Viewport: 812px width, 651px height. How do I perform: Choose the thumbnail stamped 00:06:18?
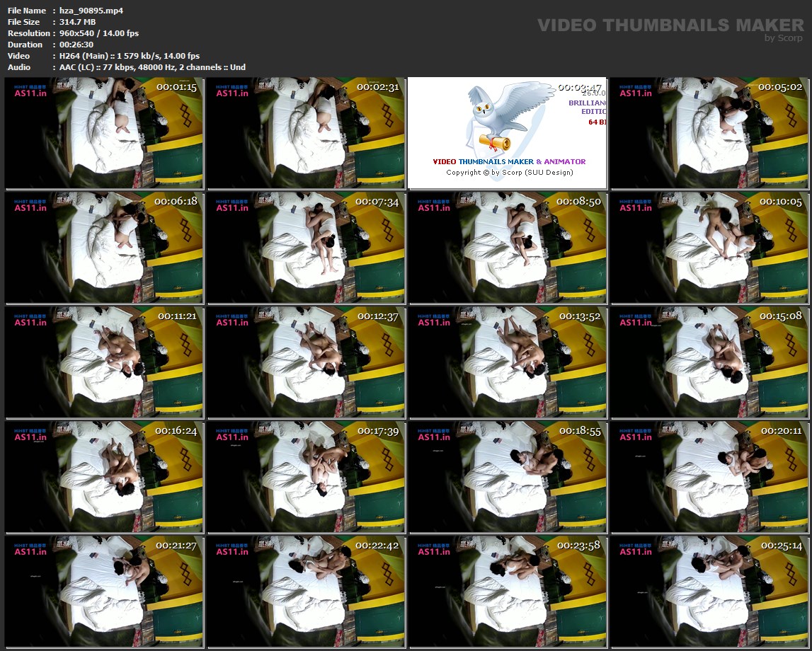click(x=104, y=248)
